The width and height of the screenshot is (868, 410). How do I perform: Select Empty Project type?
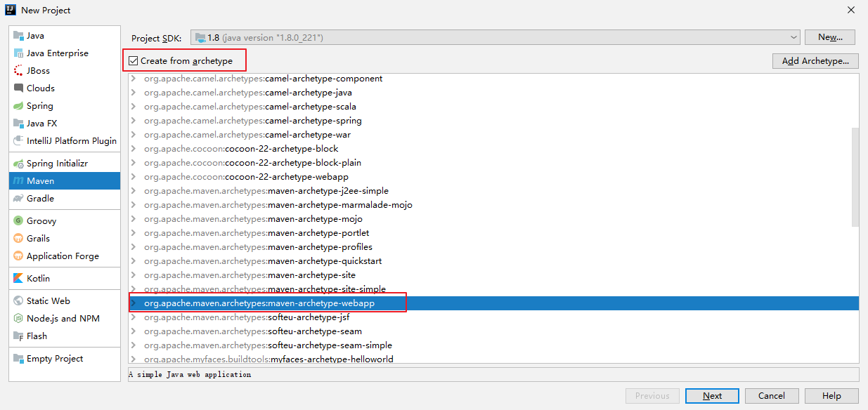[x=65, y=359]
